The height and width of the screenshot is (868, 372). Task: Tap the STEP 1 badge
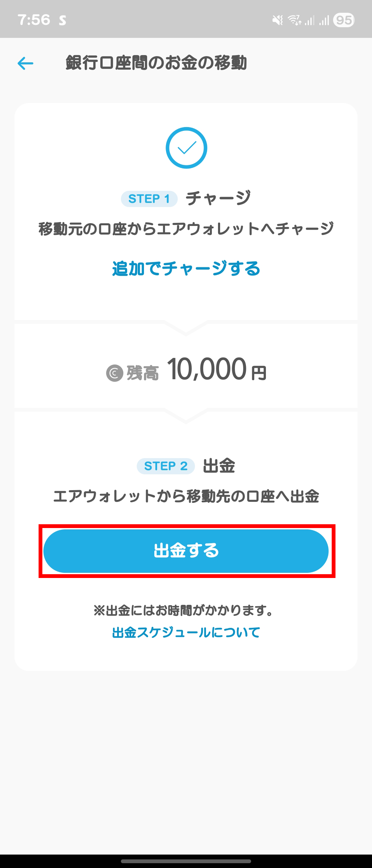coord(149,199)
